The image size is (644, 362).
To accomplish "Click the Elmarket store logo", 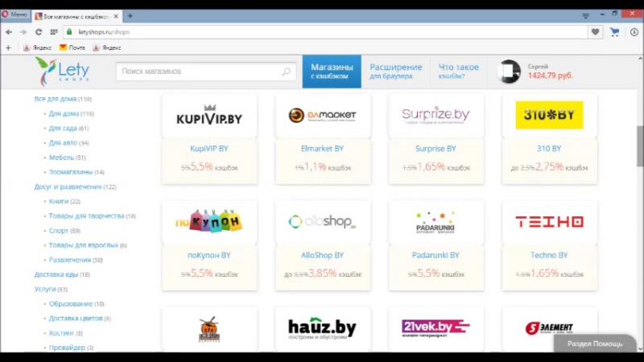I will pyautogui.click(x=323, y=115).
